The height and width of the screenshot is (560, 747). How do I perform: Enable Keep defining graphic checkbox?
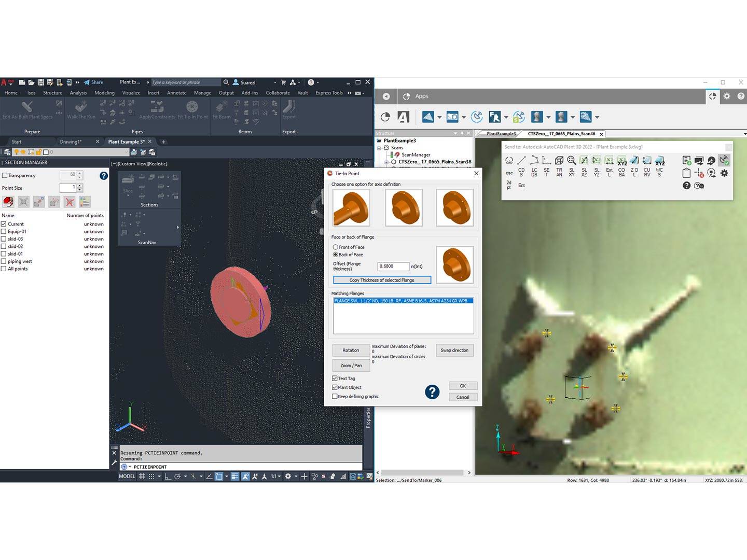[335, 397]
